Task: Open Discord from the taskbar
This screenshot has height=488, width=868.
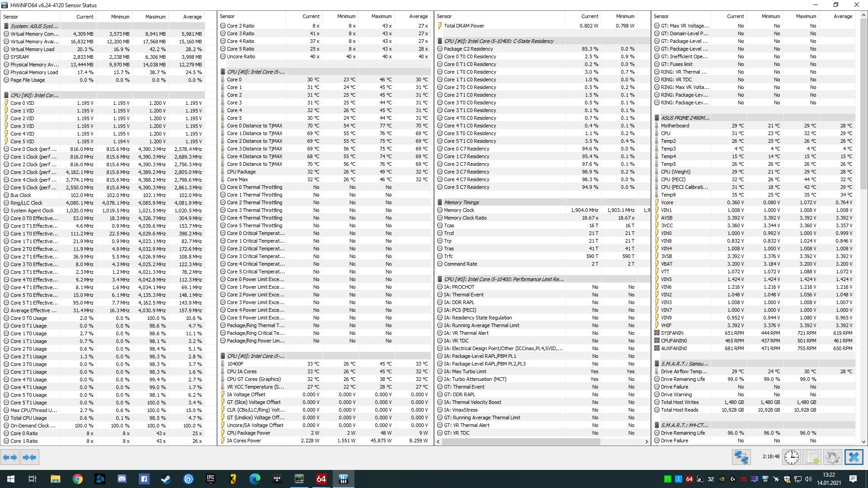Action: (x=122, y=479)
